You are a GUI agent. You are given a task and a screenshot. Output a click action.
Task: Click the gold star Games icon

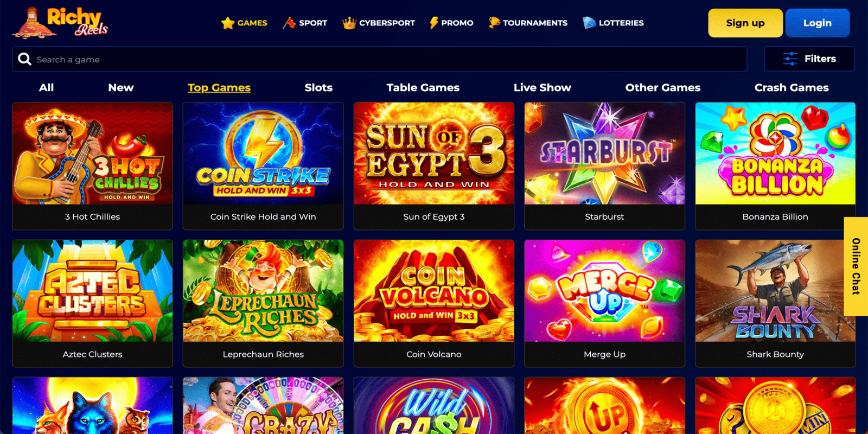[x=228, y=23]
